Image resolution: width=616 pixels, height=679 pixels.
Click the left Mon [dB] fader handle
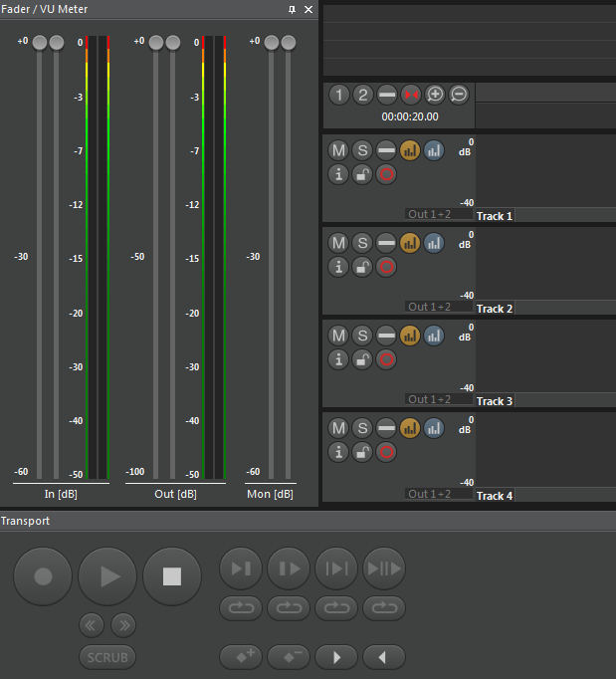pyautogui.click(x=272, y=43)
